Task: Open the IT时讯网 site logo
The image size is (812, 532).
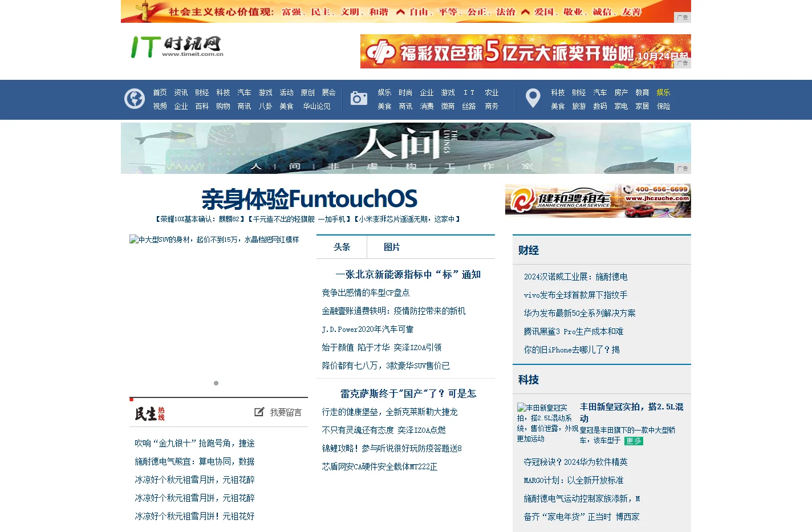Action: (x=177, y=47)
